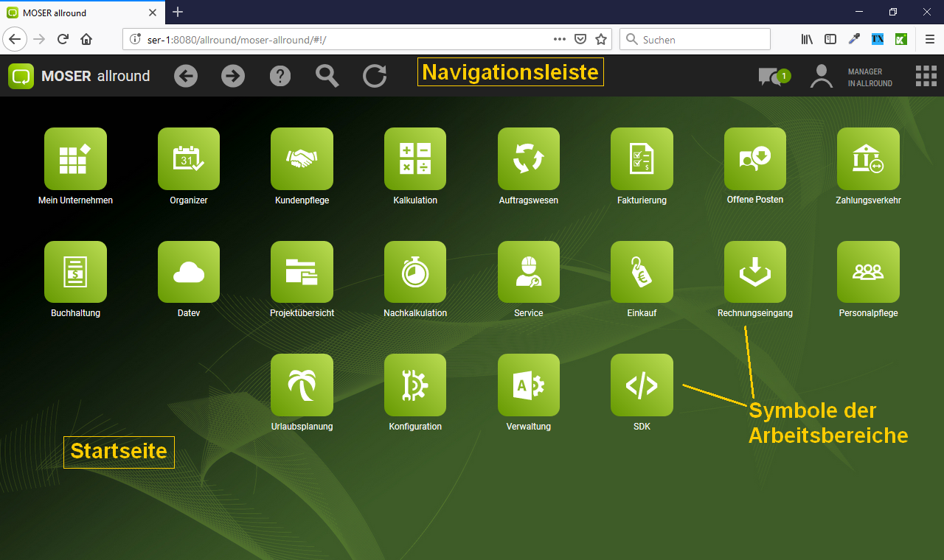Expand the apps grid menu
The height and width of the screenshot is (560, 944).
point(926,77)
